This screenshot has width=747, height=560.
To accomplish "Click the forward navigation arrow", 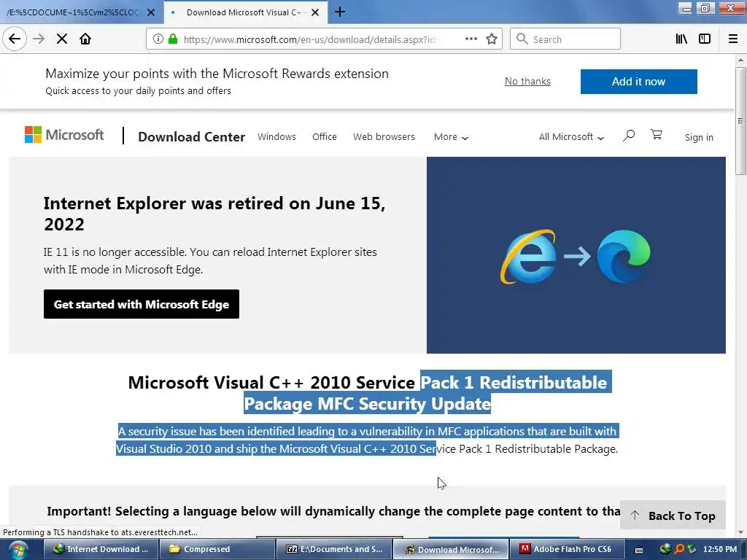I will pyautogui.click(x=39, y=39).
